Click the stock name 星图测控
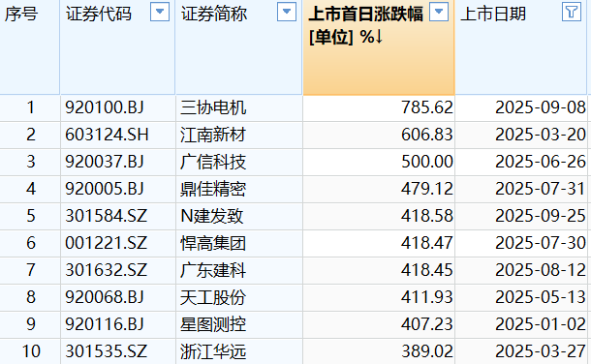The height and width of the screenshot is (364, 591). point(213,324)
